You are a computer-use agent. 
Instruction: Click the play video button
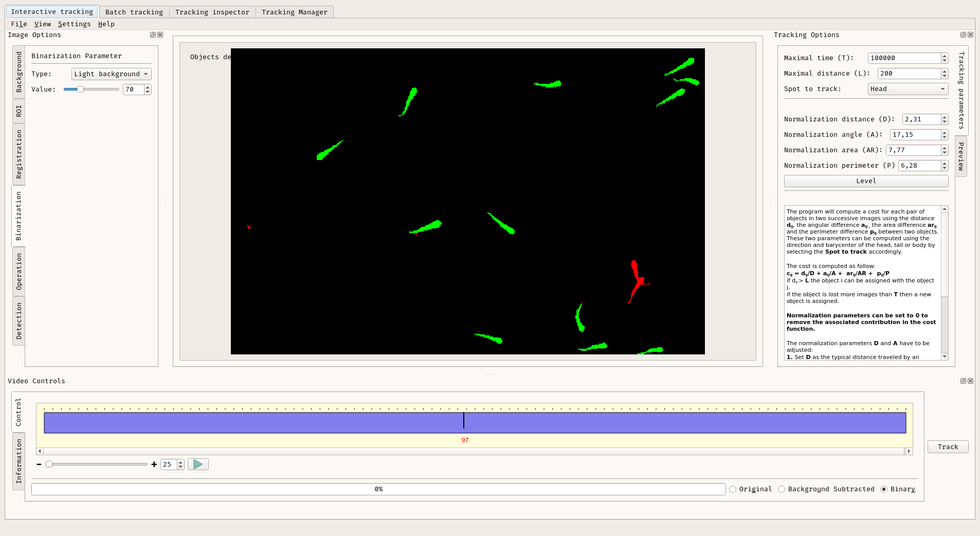pyautogui.click(x=198, y=464)
